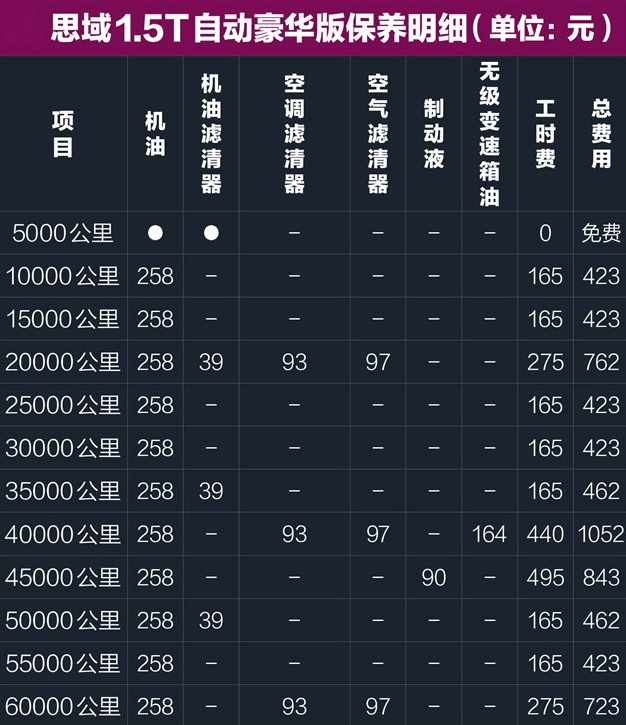
Task: Click labor fee 165 in the 55000公里 row
Action: [x=546, y=664]
